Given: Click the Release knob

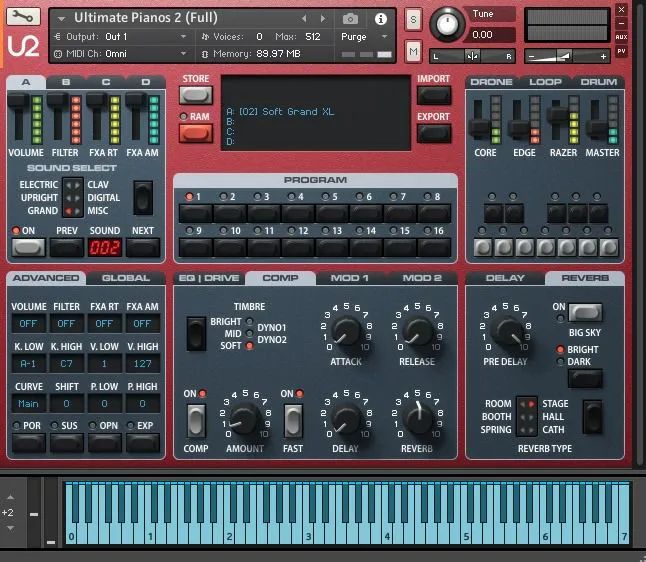Looking at the screenshot, I should point(417,331).
